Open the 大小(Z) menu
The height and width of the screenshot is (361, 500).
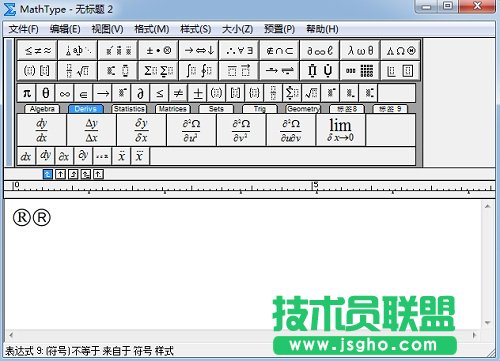coord(237,29)
